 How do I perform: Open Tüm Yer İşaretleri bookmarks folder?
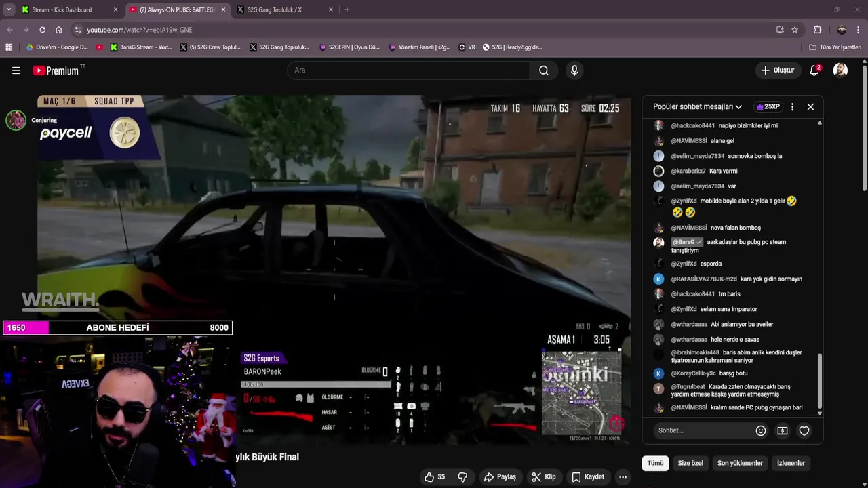point(835,47)
